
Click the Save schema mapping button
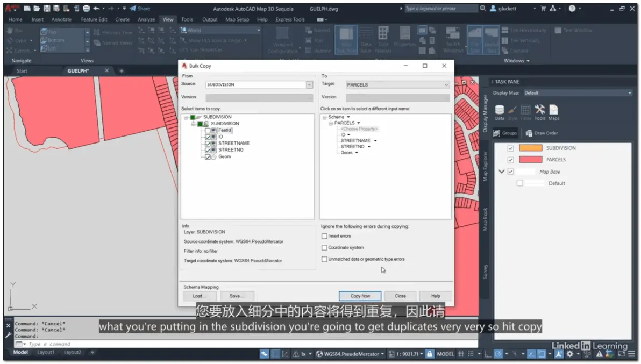point(236,296)
